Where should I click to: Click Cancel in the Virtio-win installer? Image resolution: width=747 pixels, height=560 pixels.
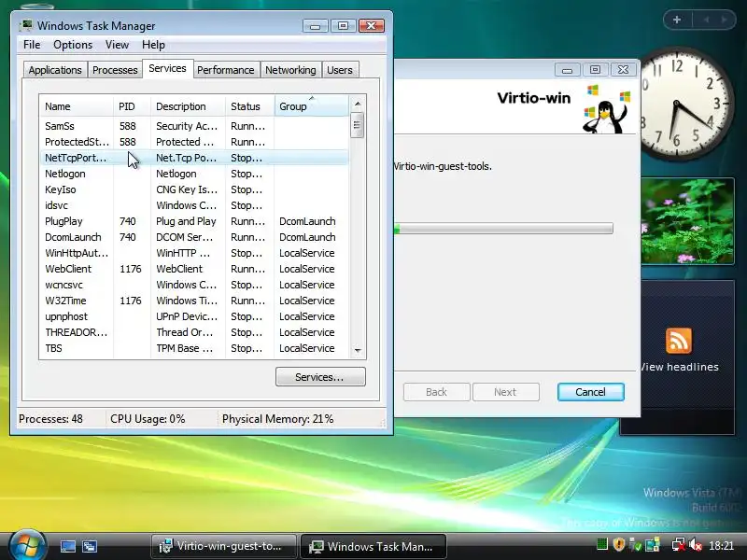pyautogui.click(x=590, y=392)
